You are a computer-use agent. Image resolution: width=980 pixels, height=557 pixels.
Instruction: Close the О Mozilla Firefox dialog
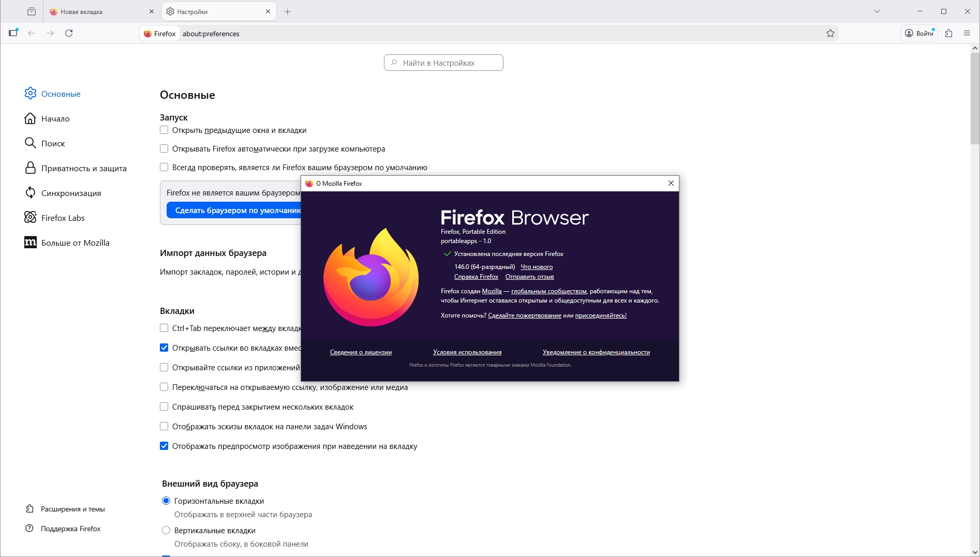pyautogui.click(x=671, y=183)
